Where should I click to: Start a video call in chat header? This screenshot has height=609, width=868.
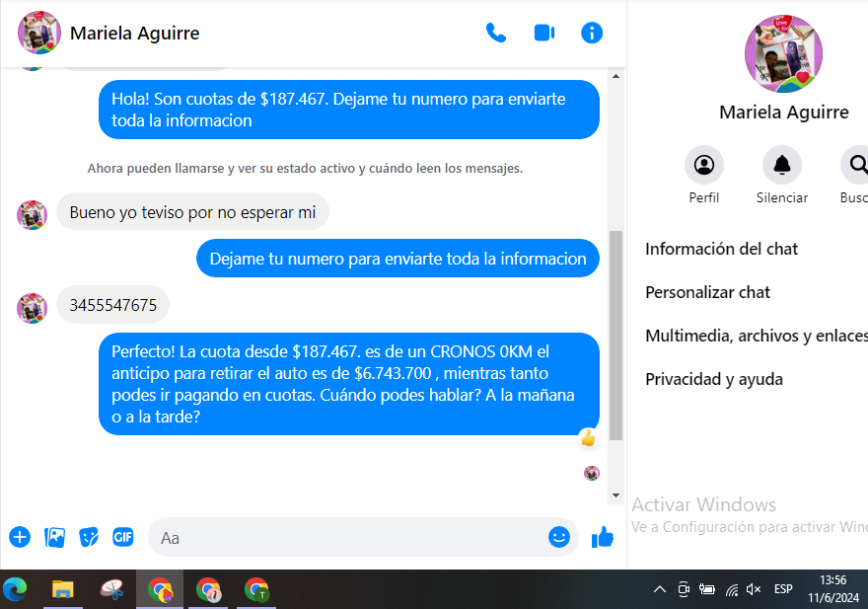543,33
